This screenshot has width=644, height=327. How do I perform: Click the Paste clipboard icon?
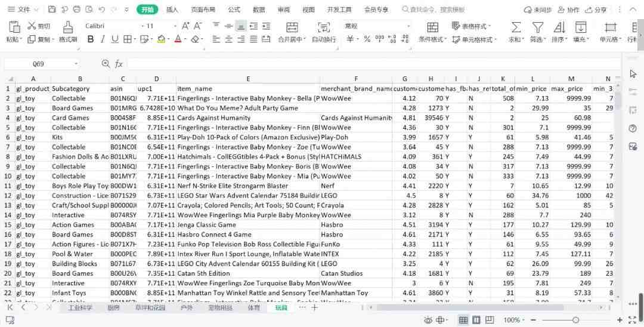coord(14,27)
